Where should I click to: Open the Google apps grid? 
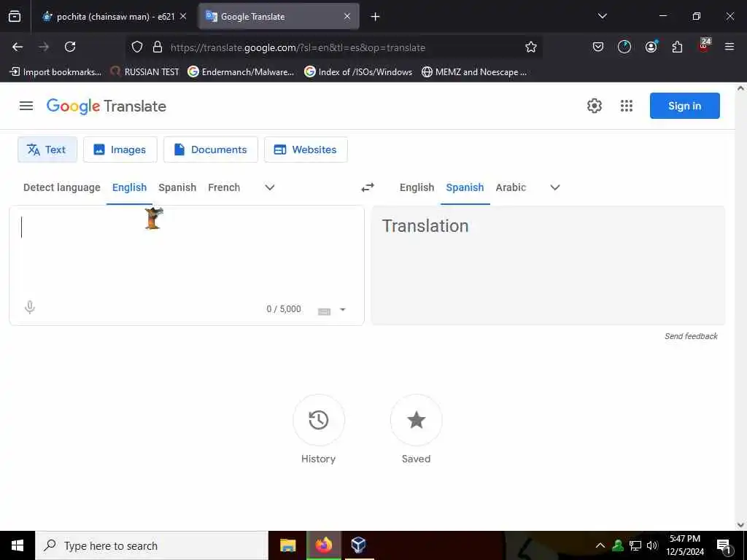627,106
